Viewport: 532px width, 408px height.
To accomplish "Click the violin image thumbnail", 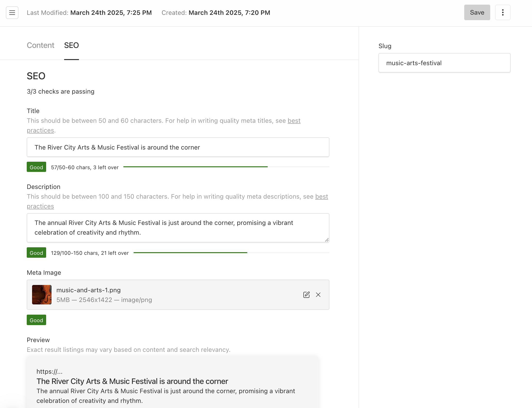I will click(42, 295).
